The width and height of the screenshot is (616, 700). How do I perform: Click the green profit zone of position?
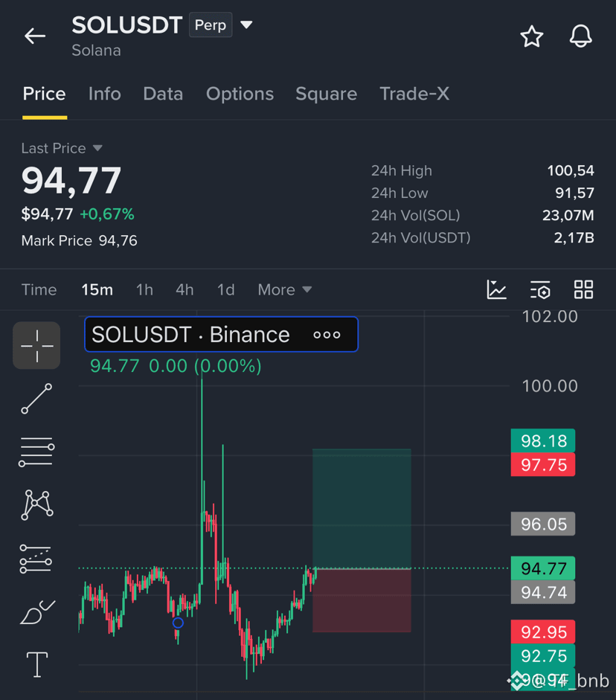pos(362,509)
